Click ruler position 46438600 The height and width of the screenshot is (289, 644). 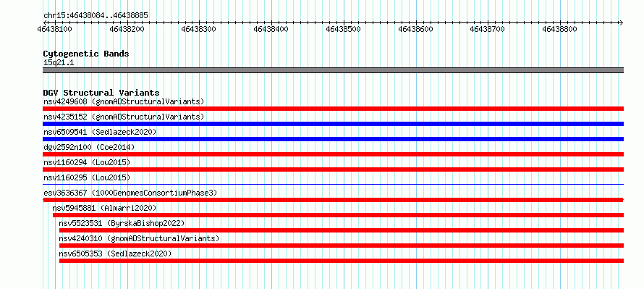click(415, 29)
